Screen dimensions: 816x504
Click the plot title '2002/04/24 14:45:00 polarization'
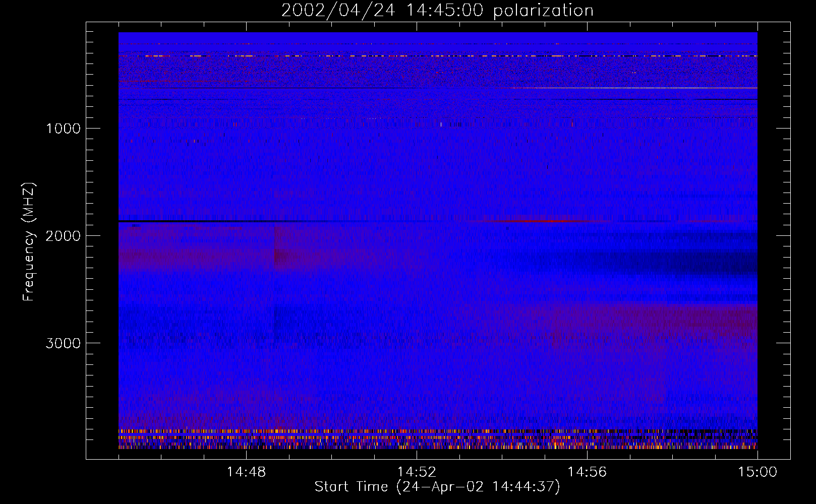pyautogui.click(x=437, y=11)
